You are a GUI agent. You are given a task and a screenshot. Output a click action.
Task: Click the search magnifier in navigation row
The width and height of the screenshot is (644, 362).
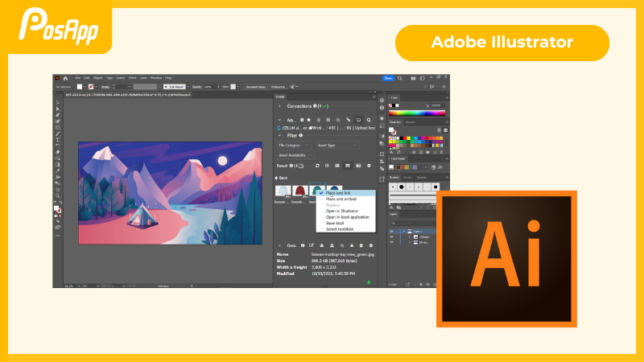coord(369,120)
